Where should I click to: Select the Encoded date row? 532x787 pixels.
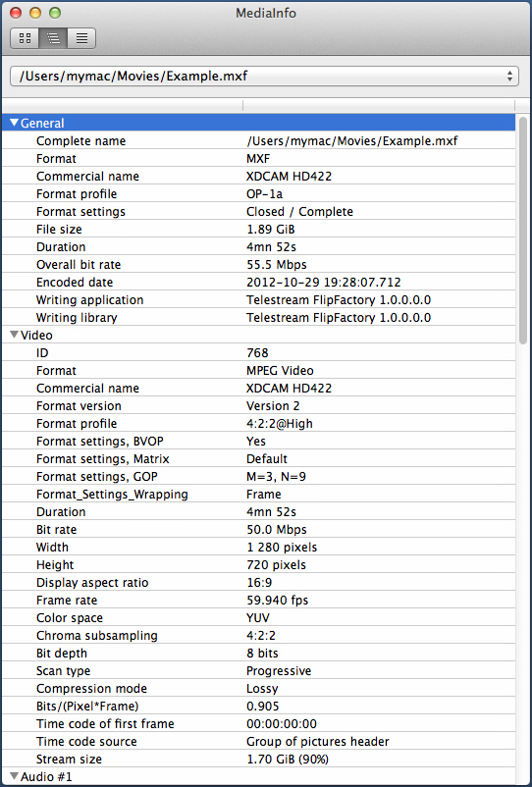point(259,282)
